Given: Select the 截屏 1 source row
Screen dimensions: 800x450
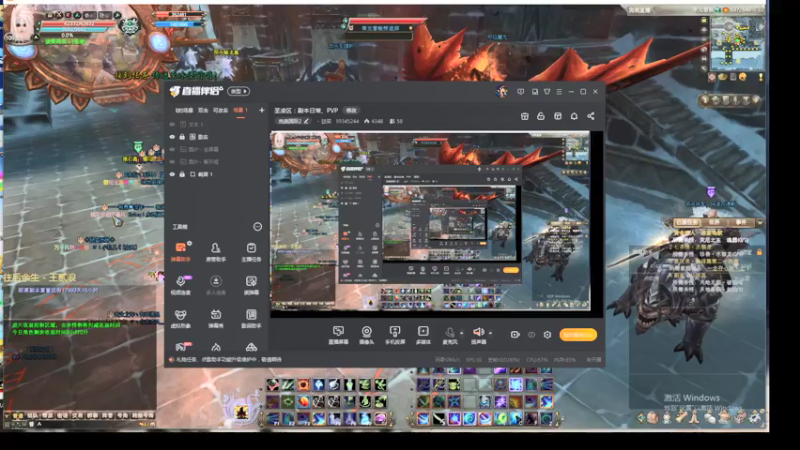Looking at the screenshot, I should 217,174.
